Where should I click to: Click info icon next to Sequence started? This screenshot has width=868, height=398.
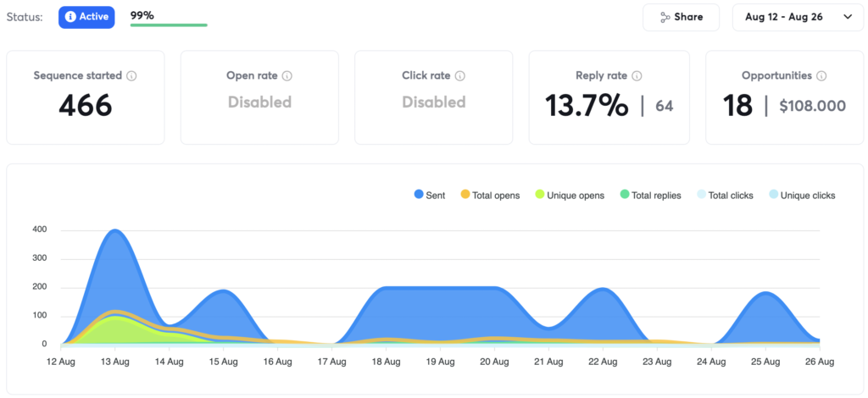click(x=131, y=75)
